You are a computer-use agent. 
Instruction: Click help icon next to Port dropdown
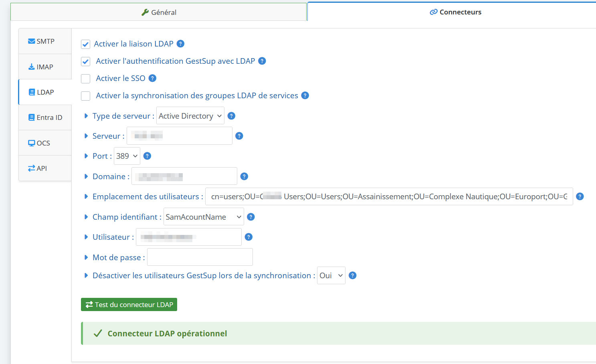[x=147, y=156]
